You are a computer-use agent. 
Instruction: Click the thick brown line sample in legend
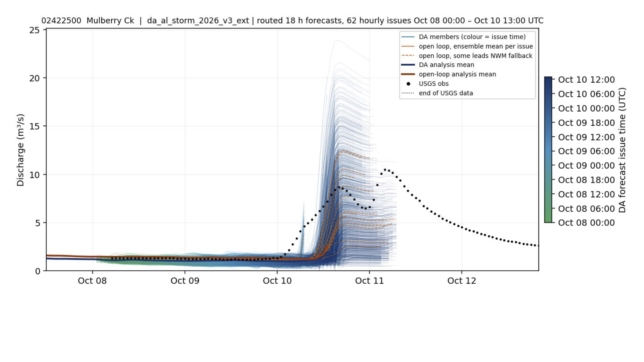pyautogui.click(x=408, y=74)
